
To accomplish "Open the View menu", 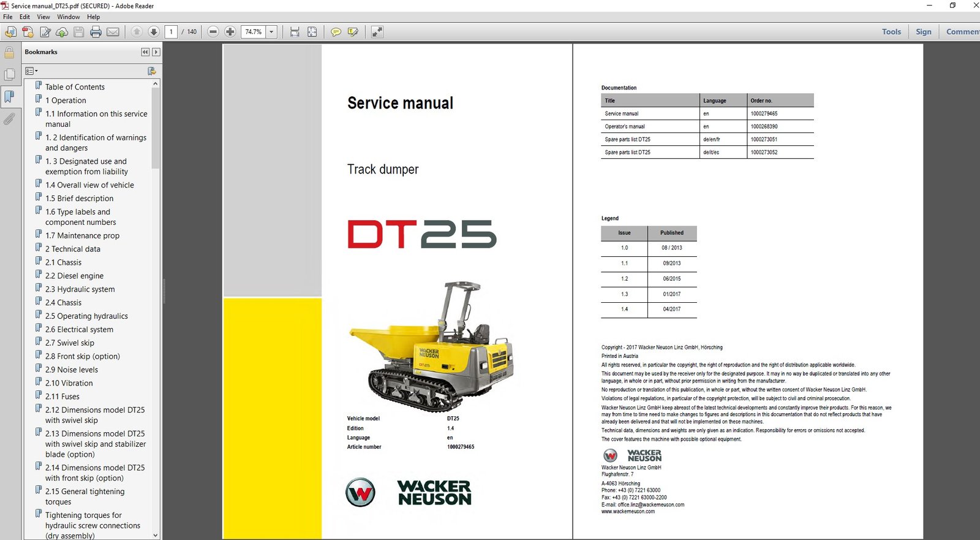I will 43,17.
